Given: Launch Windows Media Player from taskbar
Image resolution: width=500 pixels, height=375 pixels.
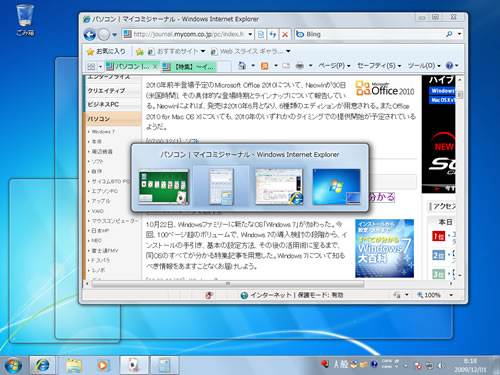Looking at the screenshot, I should click(103, 365).
